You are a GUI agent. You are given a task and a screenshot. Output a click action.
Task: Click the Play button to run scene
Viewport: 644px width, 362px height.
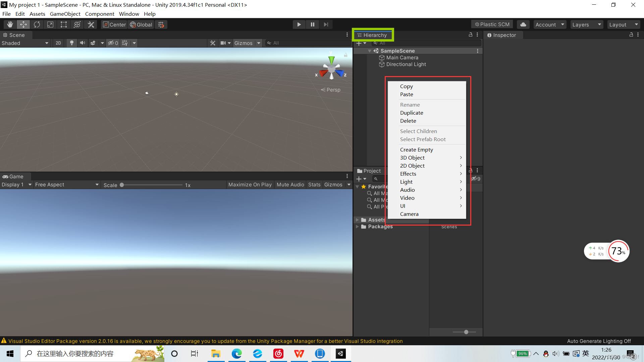(299, 24)
